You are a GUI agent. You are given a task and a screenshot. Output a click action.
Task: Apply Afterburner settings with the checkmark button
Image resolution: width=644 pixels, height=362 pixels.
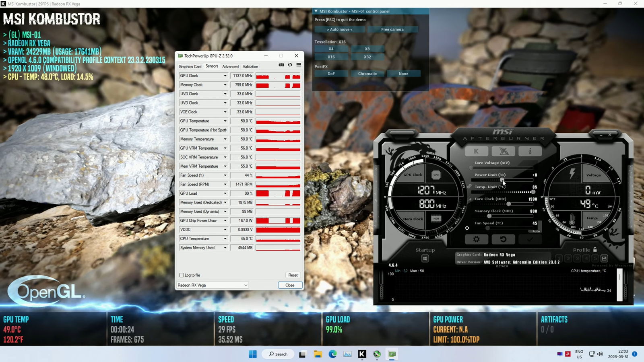(530, 239)
